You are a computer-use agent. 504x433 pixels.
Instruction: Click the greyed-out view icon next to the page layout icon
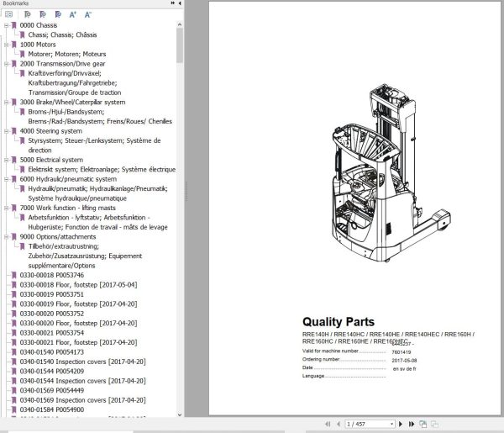(434, 424)
